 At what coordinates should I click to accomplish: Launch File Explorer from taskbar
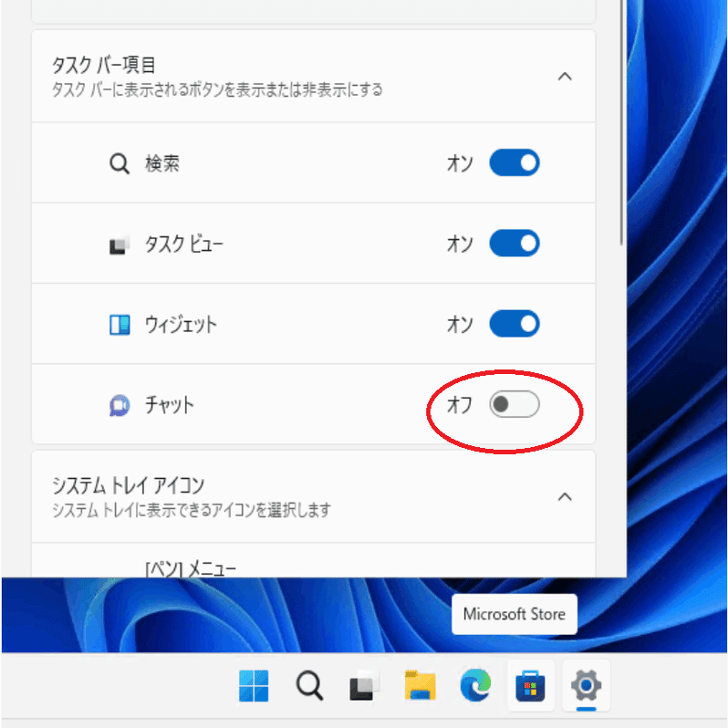[421, 686]
